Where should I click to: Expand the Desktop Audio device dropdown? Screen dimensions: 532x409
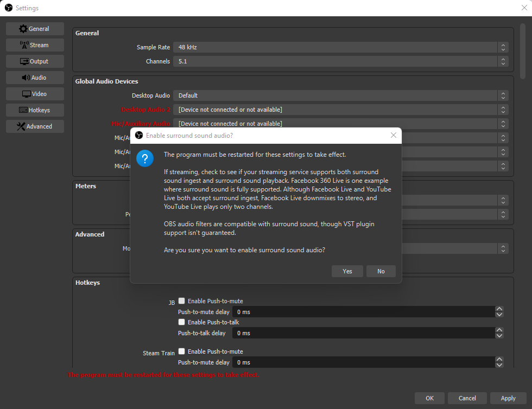(340, 95)
